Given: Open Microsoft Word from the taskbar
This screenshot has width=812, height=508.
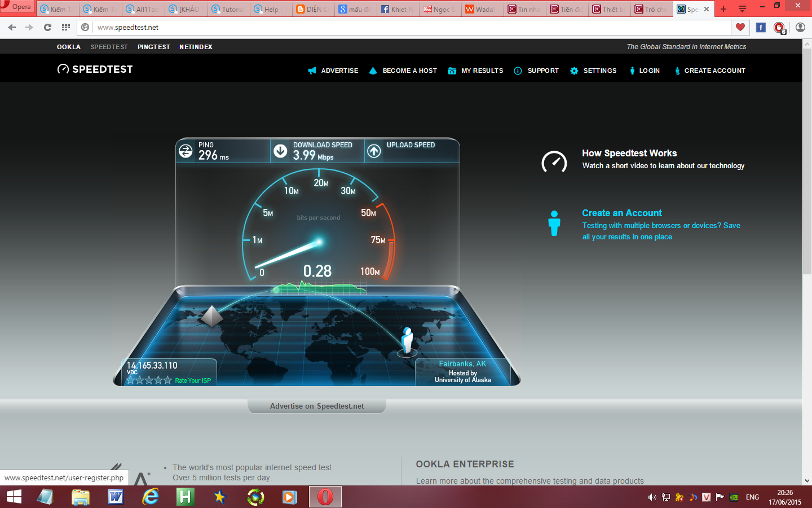Looking at the screenshot, I should point(116,497).
